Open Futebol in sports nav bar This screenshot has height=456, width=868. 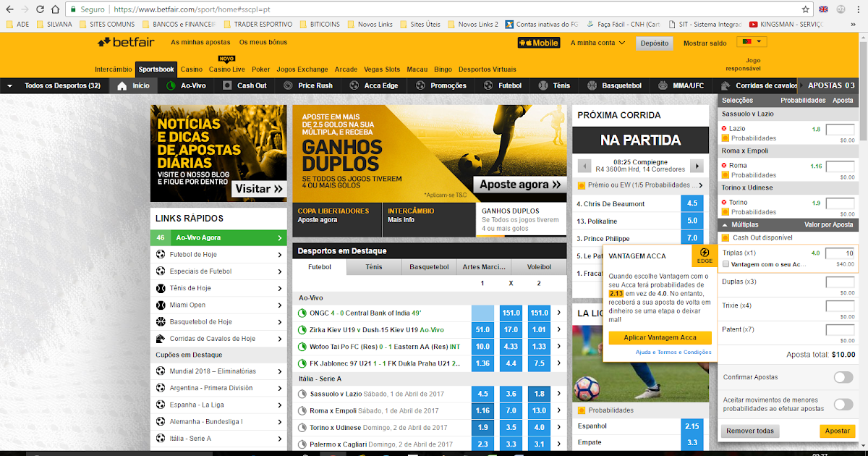point(502,85)
